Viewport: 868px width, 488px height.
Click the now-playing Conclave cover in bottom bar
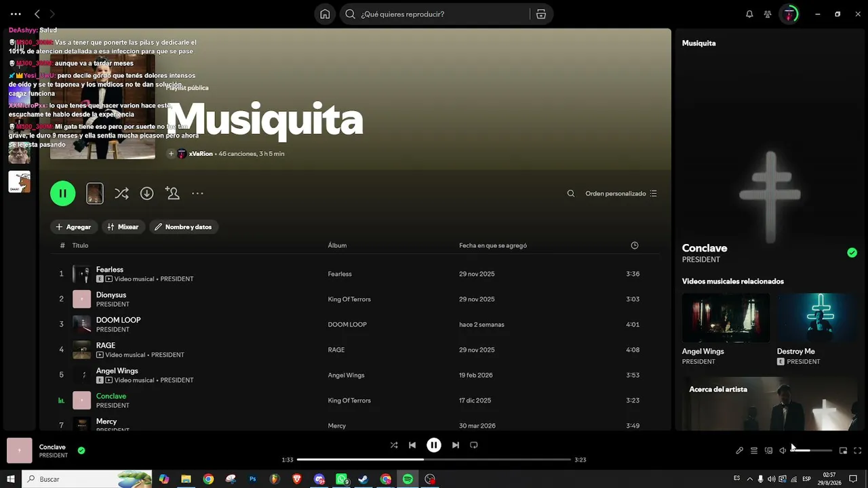coord(19,450)
